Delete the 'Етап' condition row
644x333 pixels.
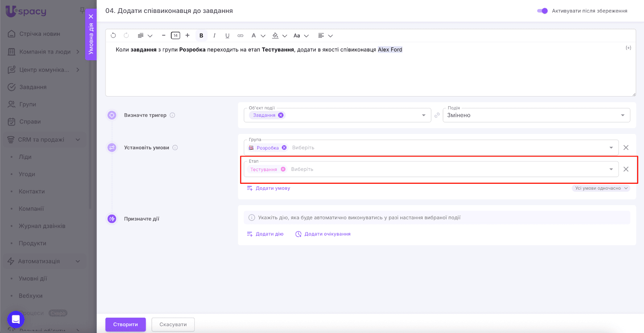626,169
